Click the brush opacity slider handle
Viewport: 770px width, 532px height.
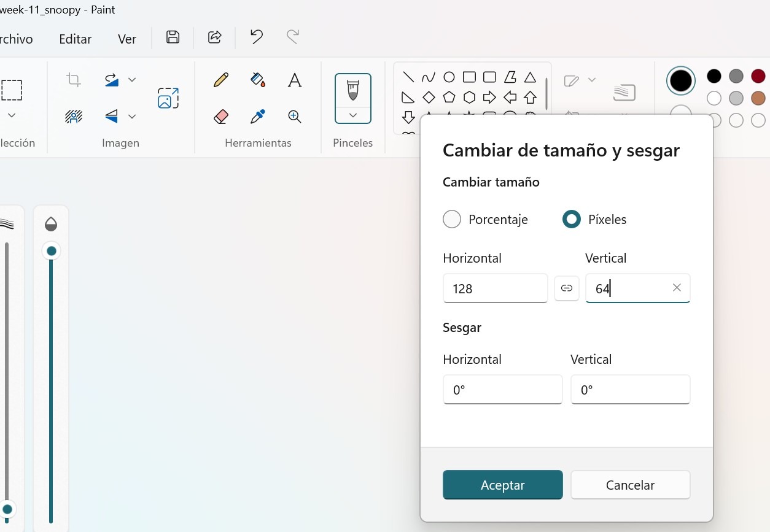pyautogui.click(x=52, y=250)
